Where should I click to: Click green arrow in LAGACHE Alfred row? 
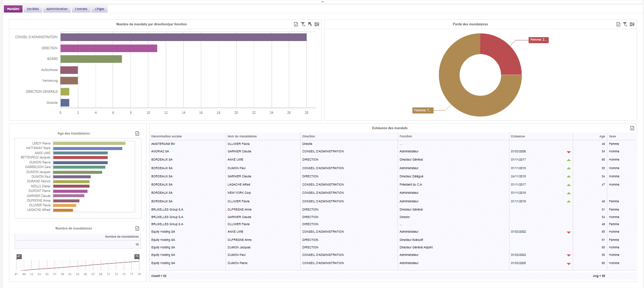click(x=569, y=185)
